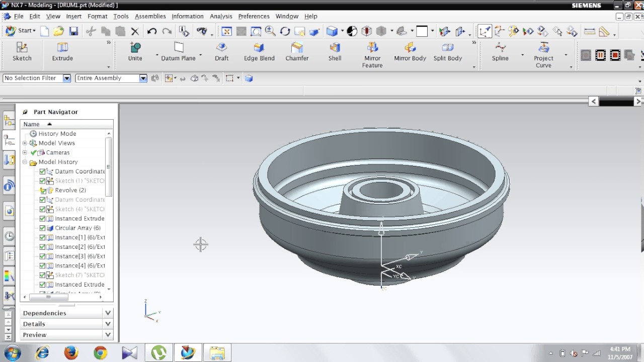Image resolution: width=644 pixels, height=362 pixels.
Task: Open the Analysis menu
Action: (x=221, y=16)
